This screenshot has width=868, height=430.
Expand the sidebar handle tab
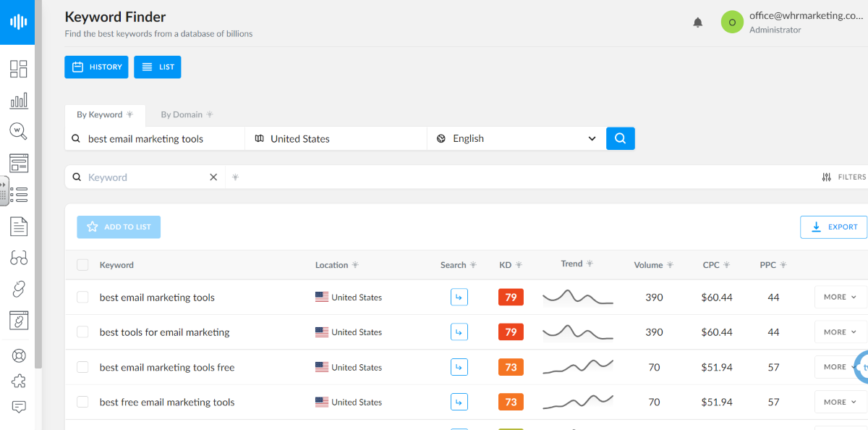click(x=4, y=191)
